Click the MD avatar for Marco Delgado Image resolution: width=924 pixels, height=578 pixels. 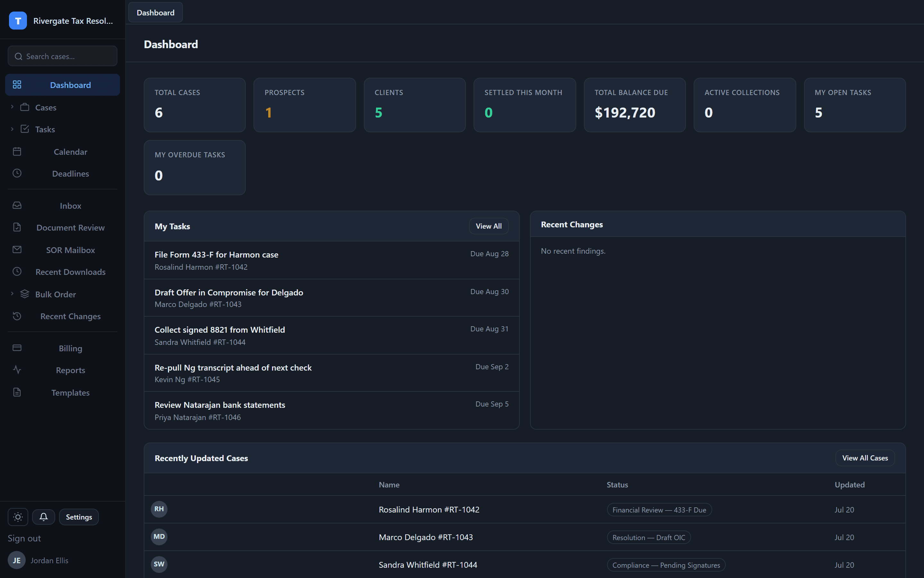[159, 537]
